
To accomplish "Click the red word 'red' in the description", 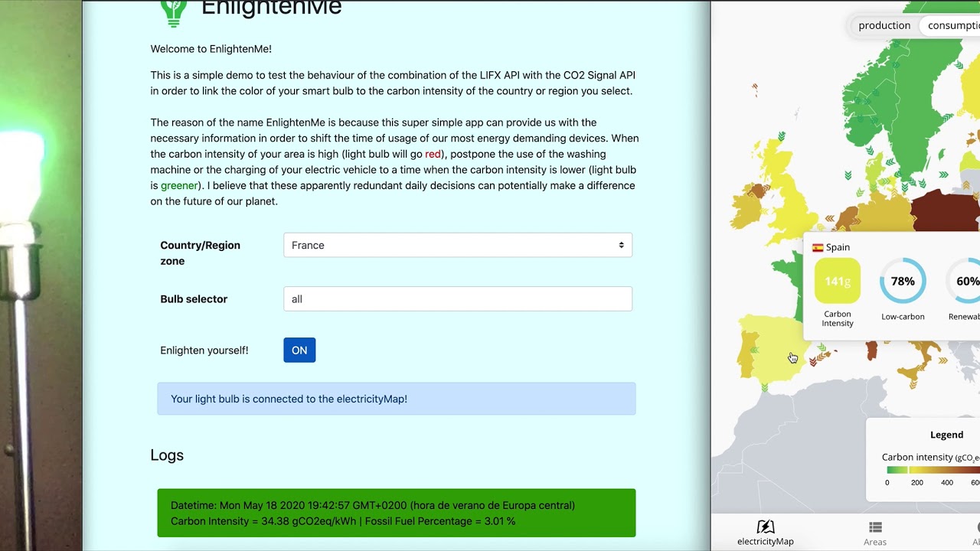I will click(x=433, y=154).
